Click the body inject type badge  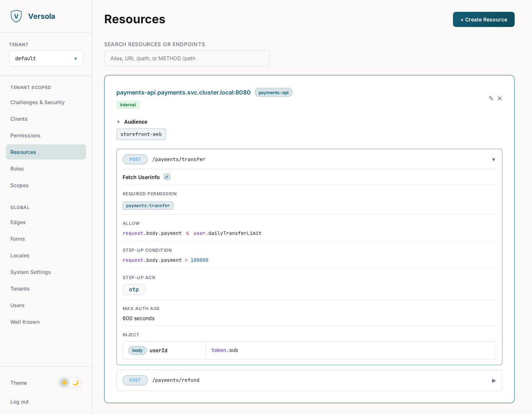pyautogui.click(x=137, y=350)
